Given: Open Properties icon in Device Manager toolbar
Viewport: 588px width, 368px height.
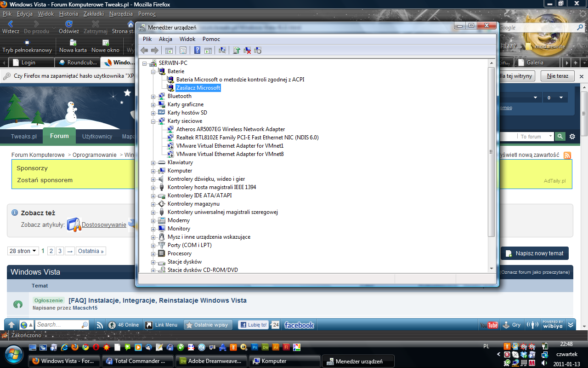Looking at the screenshot, I should point(183,50).
